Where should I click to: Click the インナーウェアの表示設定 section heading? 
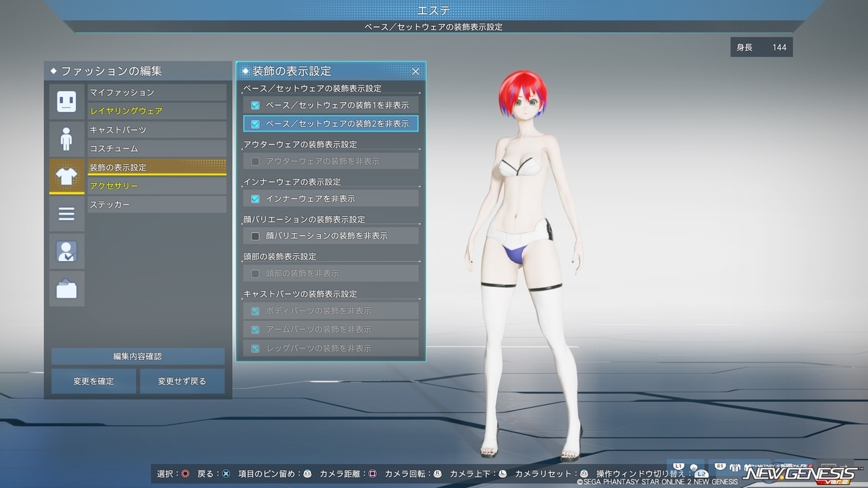click(292, 182)
